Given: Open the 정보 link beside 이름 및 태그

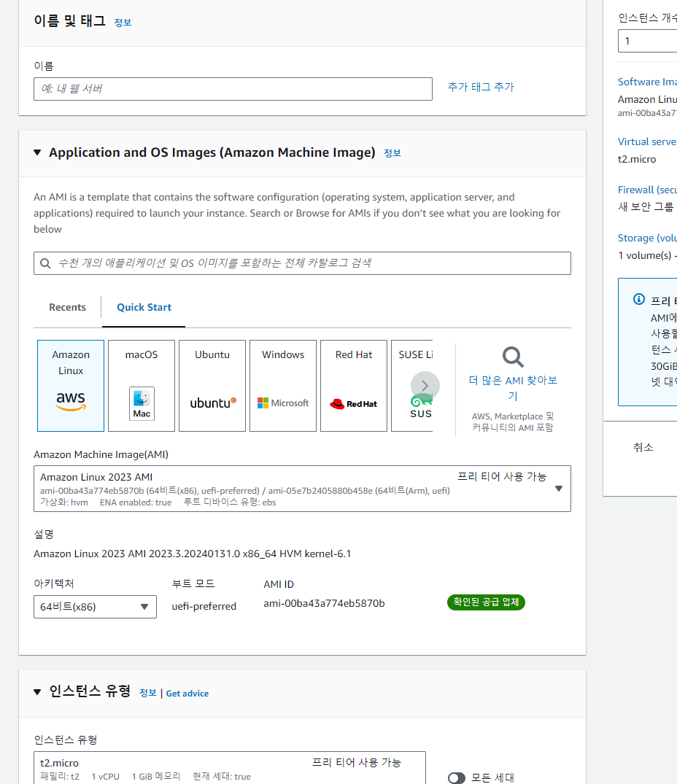Looking at the screenshot, I should (123, 23).
